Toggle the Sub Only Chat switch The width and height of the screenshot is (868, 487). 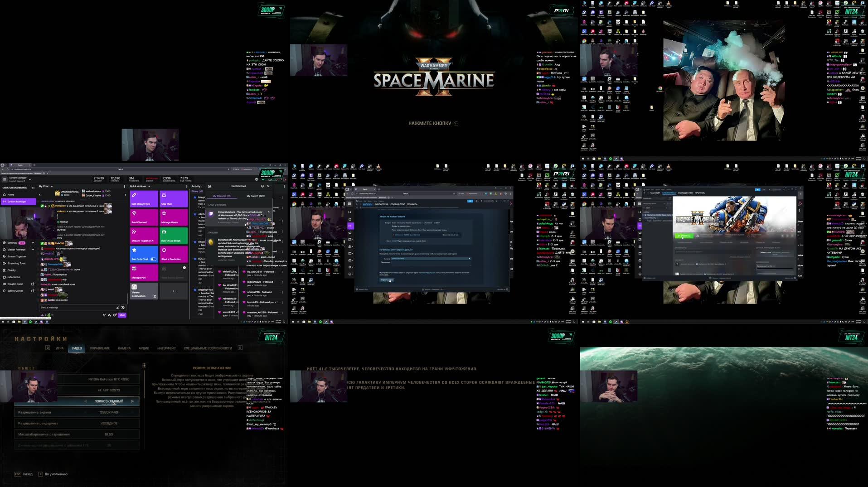coord(153,259)
